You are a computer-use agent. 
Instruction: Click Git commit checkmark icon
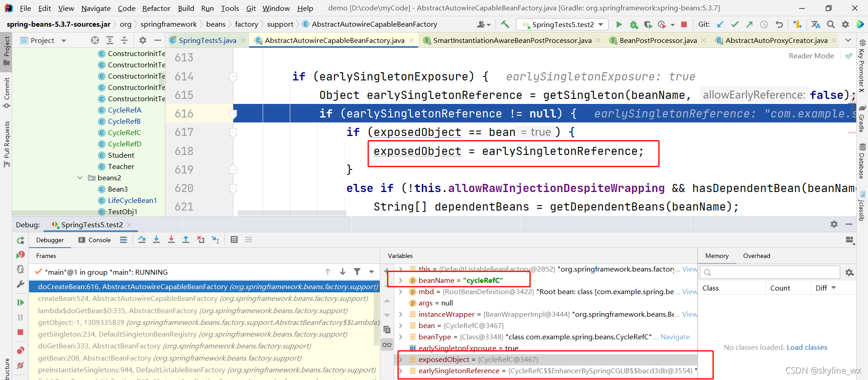coord(735,24)
